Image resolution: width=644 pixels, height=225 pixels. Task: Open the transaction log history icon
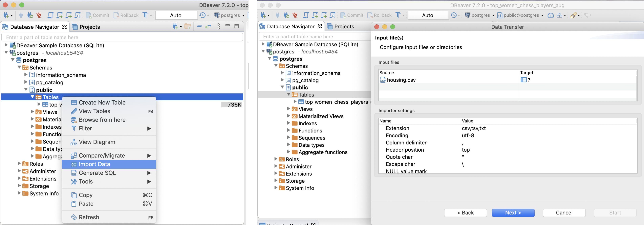click(x=202, y=15)
